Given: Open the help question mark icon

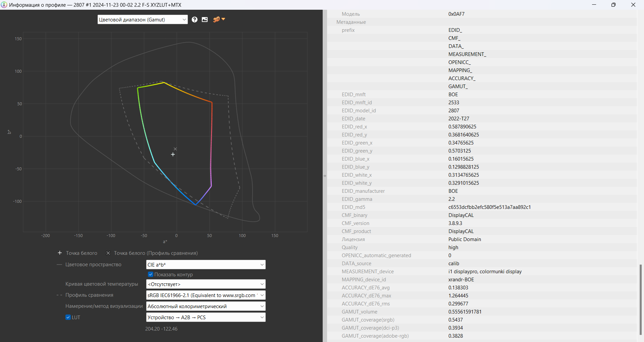Looking at the screenshot, I should [x=195, y=19].
